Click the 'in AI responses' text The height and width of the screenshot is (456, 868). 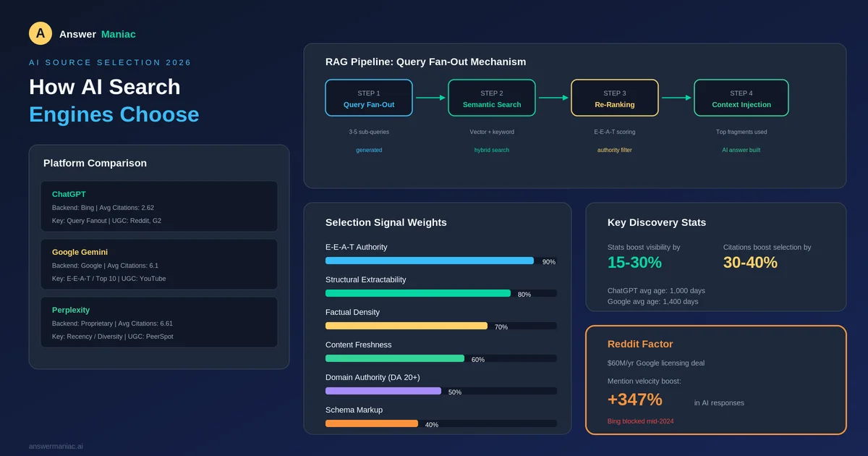(x=719, y=402)
